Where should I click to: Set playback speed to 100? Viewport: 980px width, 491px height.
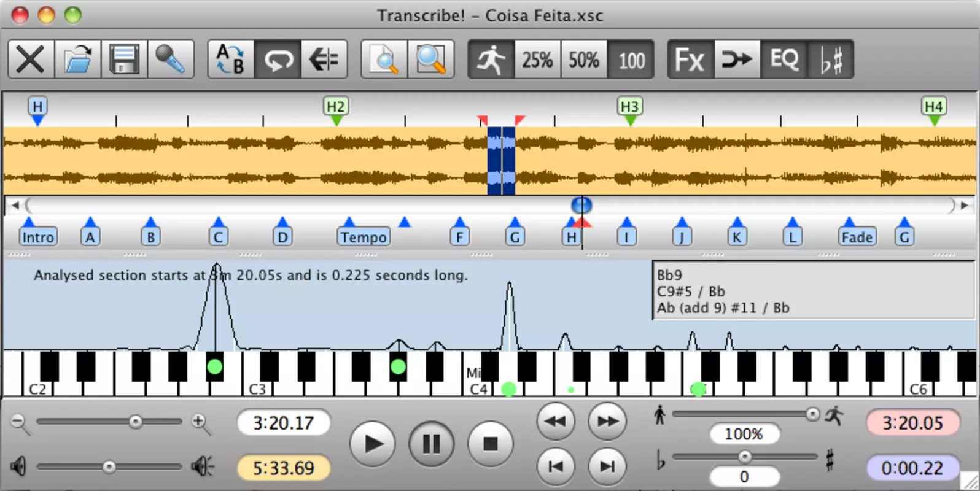tap(631, 60)
